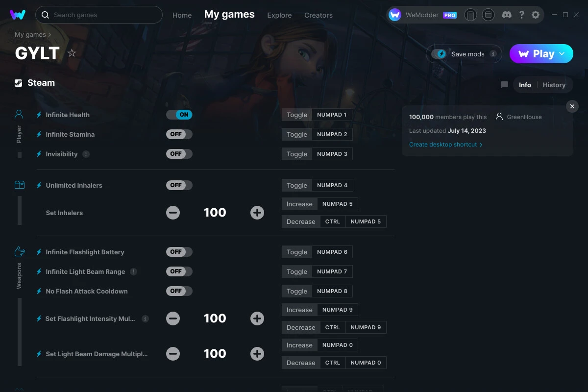Open the Discord icon in header
Viewport: 588px width, 392px height.
pyautogui.click(x=507, y=15)
